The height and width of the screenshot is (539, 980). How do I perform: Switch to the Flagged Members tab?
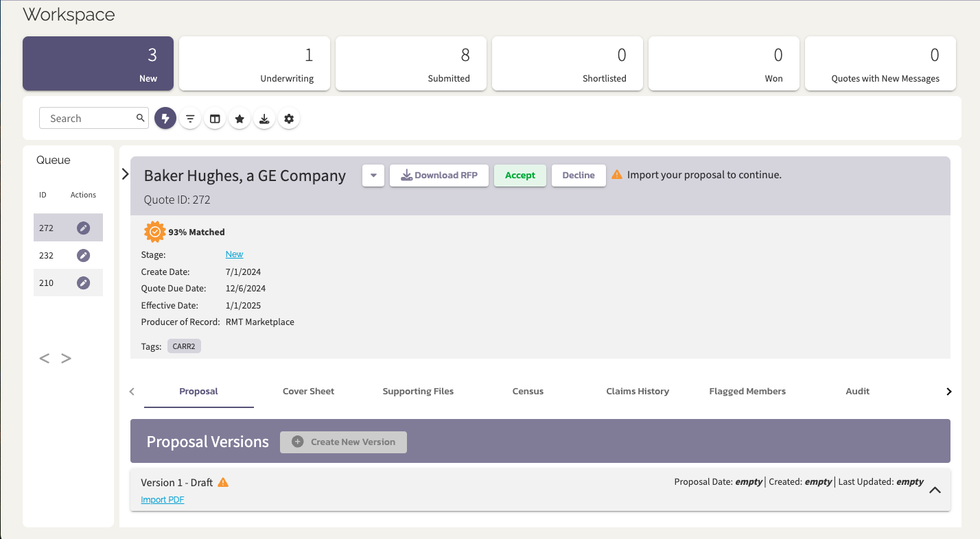point(747,392)
